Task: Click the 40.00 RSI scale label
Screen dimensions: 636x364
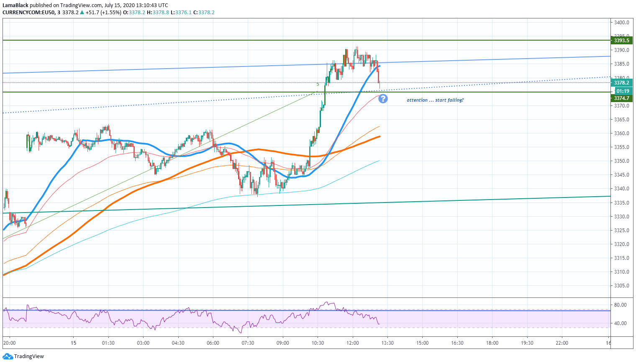Action: (621, 323)
